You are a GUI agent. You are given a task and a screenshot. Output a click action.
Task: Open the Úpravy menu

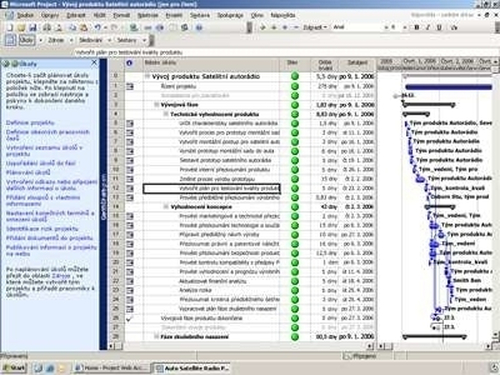(x=50, y=15)
